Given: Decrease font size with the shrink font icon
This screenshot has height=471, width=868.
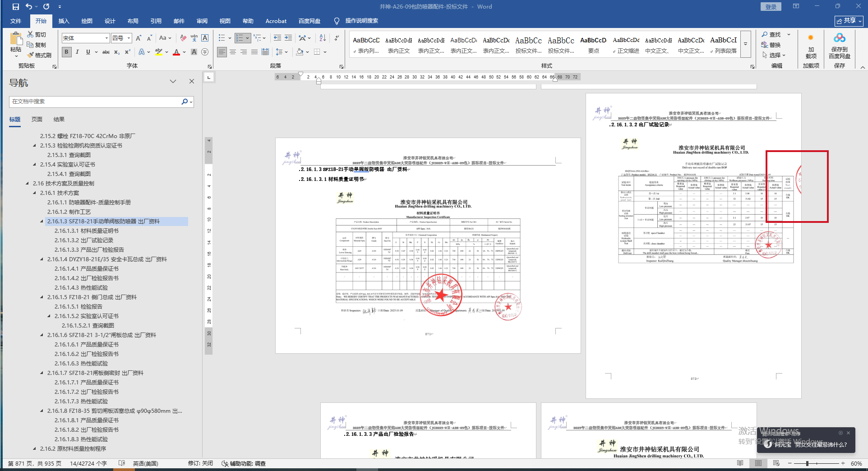Looking at the screenshot, I should tap(149, 38).
